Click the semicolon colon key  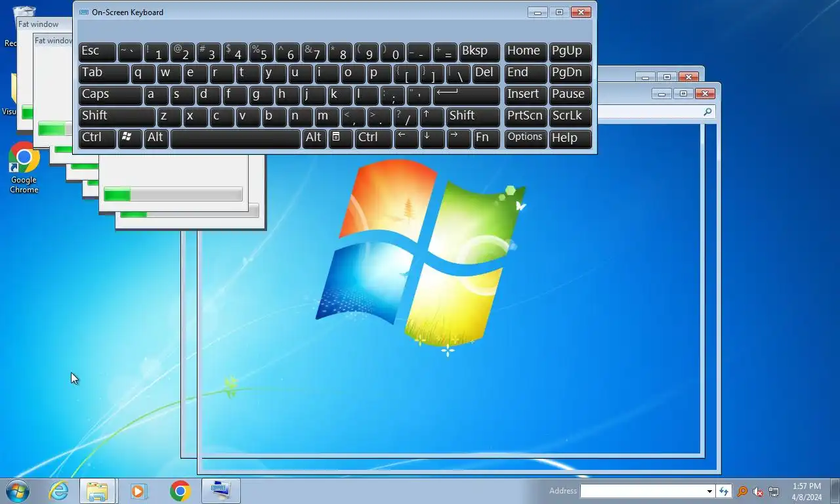tap(392, 94)
